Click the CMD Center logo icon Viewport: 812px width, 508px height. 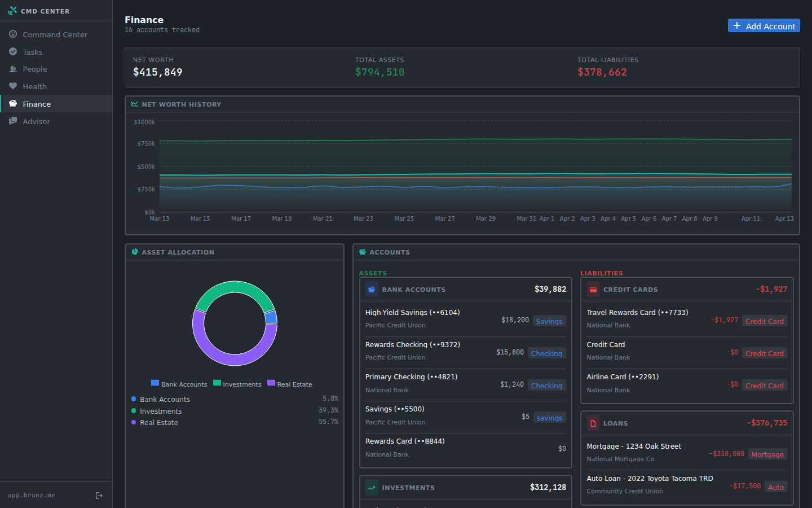coord(12,11)
